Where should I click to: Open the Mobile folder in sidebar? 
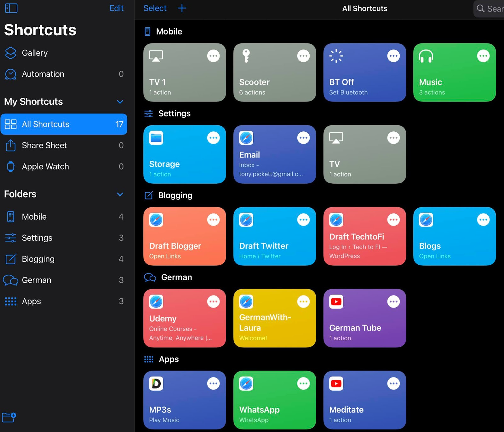pos(64,217)
